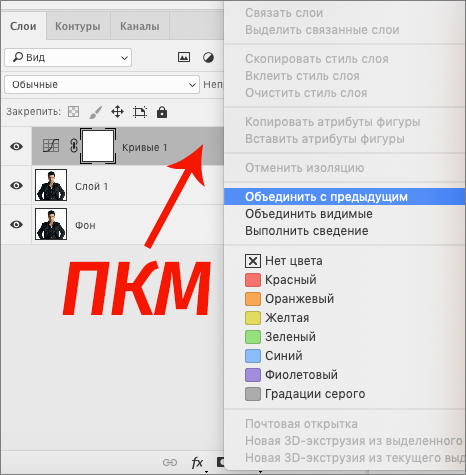466x475 pixels.
Task: Lock artboard nesting icon
Action: 140,112
